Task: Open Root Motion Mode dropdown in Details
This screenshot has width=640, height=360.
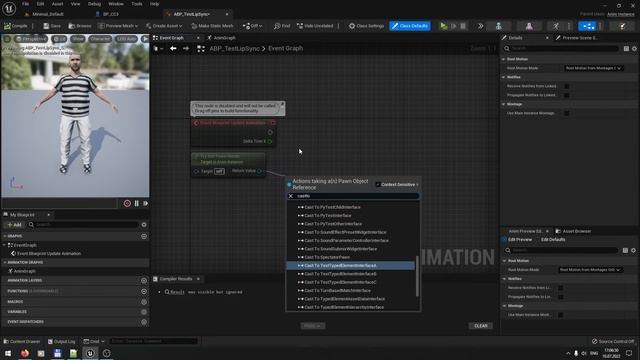Action: 593,68
